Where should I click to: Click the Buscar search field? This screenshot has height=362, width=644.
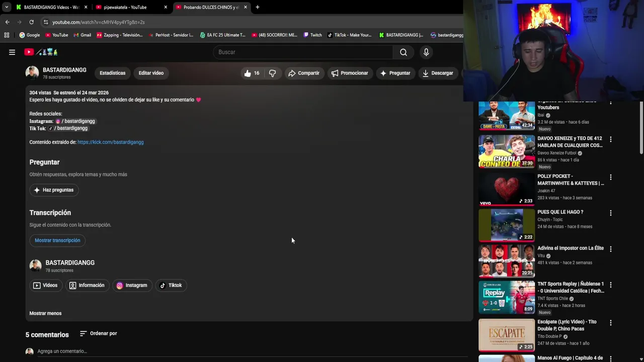click(303, 52)
